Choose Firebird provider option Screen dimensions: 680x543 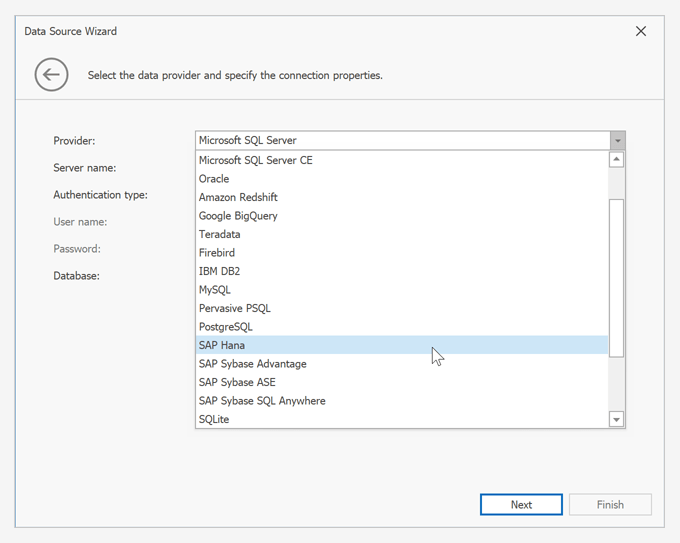click(x=217, y=253)
